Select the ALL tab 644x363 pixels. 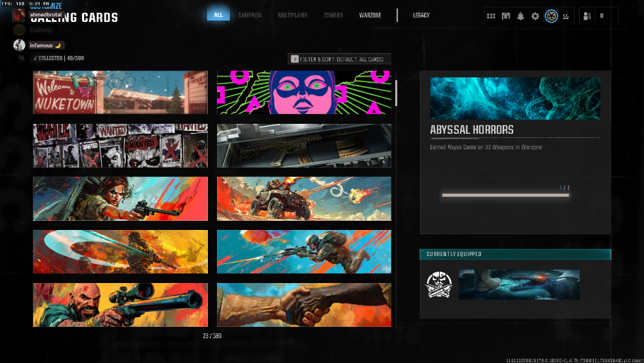pos(218,15)
